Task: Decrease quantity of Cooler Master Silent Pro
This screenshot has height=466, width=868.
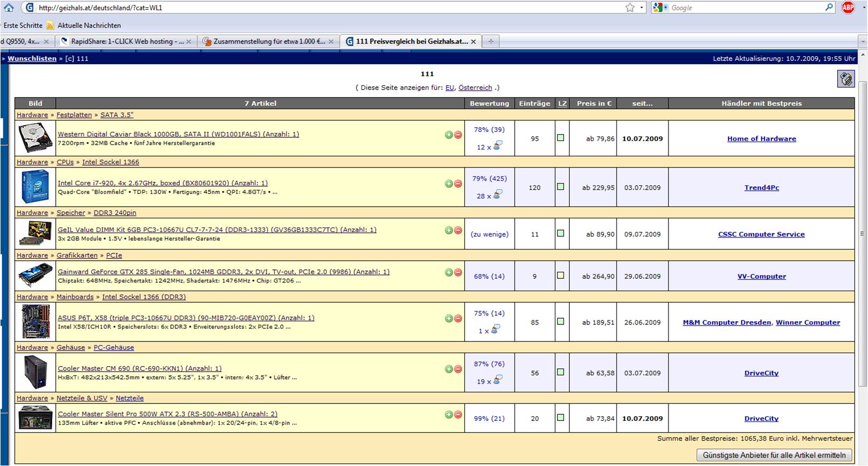Action: [458, 414]
